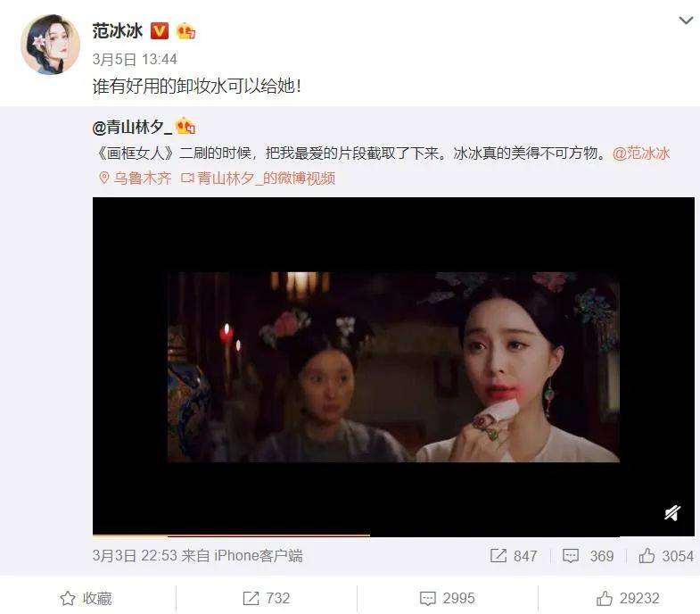
Task: Click the video progress bar
Action: click(x=393, y=535)
